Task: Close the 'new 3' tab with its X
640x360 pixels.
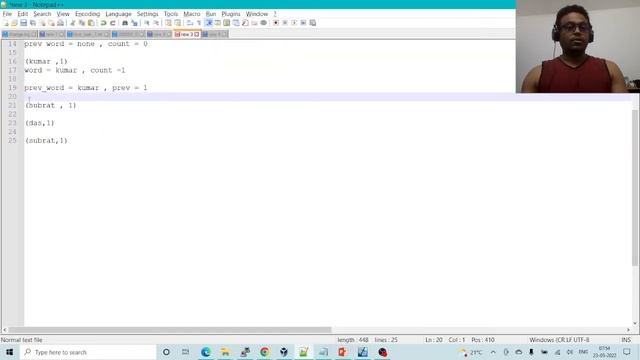Action: pos(197,34)
